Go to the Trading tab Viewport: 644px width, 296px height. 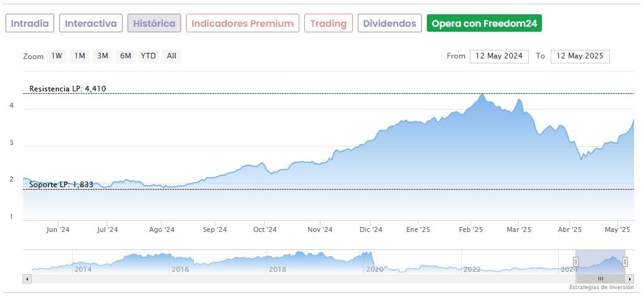328,24
